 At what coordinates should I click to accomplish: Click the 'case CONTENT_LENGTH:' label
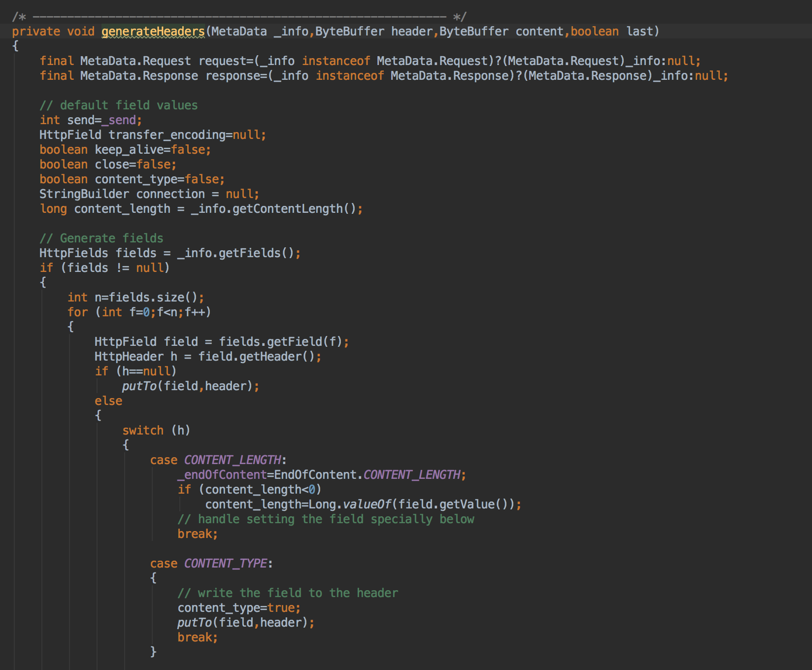[218, 460]
